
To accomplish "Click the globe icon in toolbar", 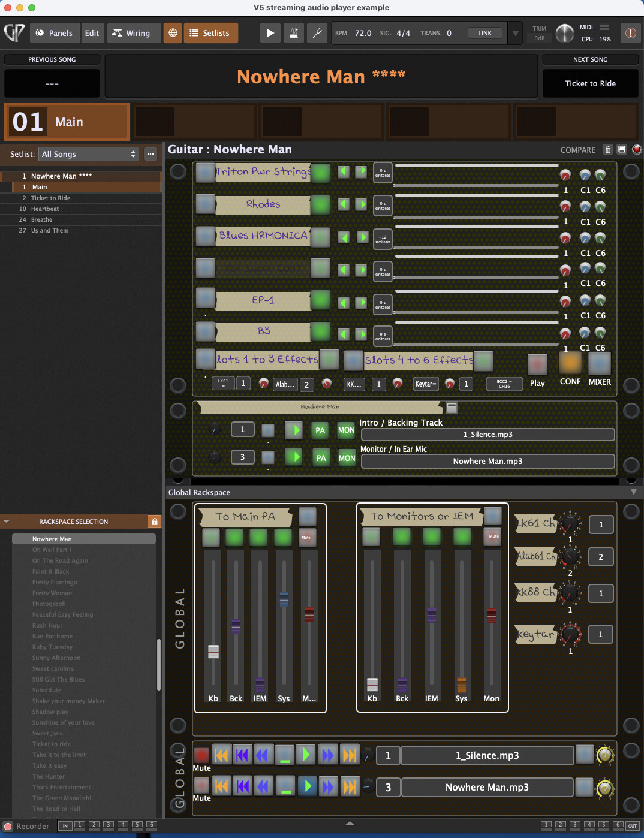I will click(x=173, y=33).
